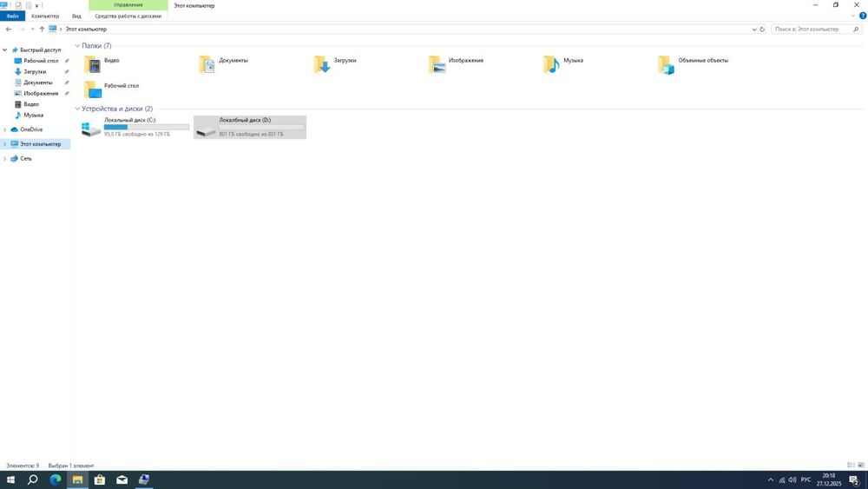The height and width of the screenshot is (489, 868).
Task: Click Этот компьютер breadcrumb in address bar
Action: (x=86, y=29)
